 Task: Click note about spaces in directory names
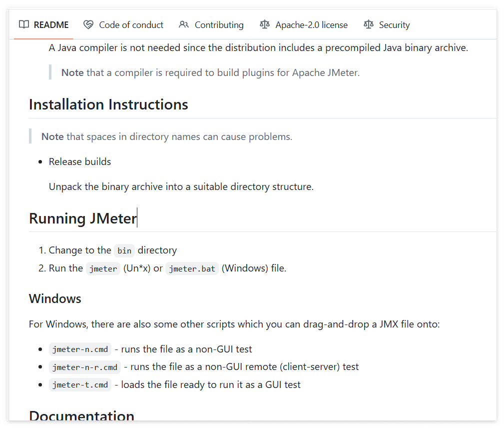(167, 137)
